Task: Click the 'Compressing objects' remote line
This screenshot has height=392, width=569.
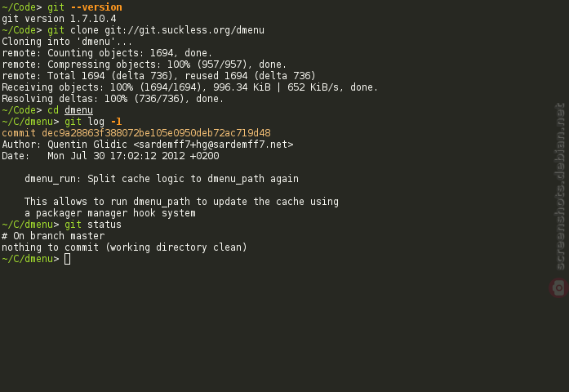Action: (x=144, y=65)
